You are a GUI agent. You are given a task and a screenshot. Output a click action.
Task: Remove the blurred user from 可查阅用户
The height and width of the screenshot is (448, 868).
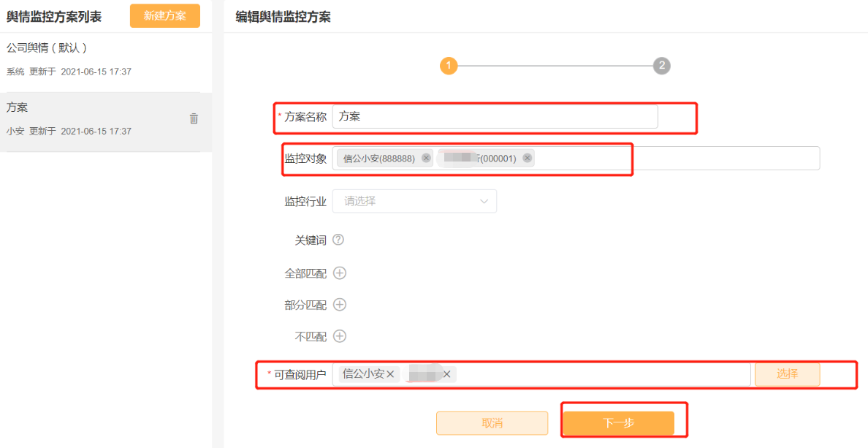click(x=446, y=374)
